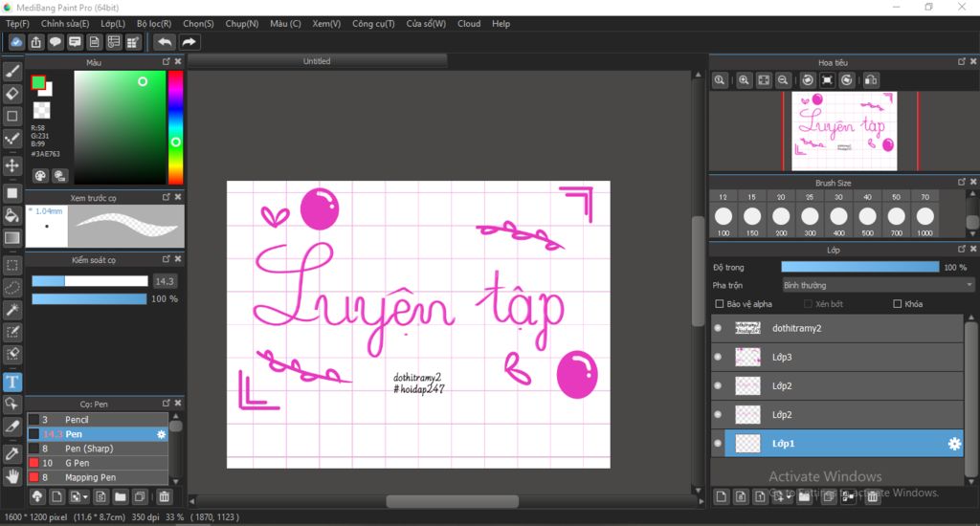Open the Tệp(F) menu
980x526 pixels.
point(17,24)
